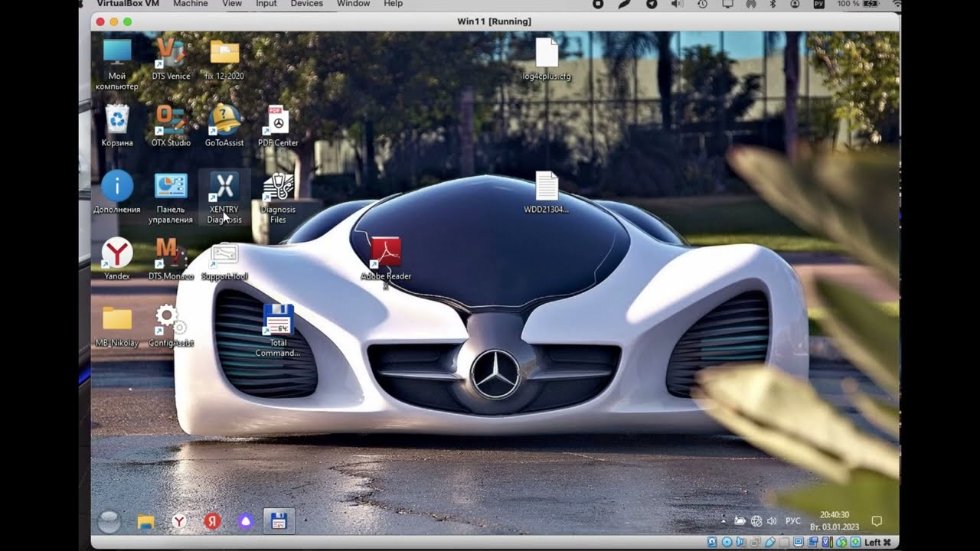Screen dimensions: 980x551
Task: Select the WDD21304 text file icon
Action: (547, 193)
